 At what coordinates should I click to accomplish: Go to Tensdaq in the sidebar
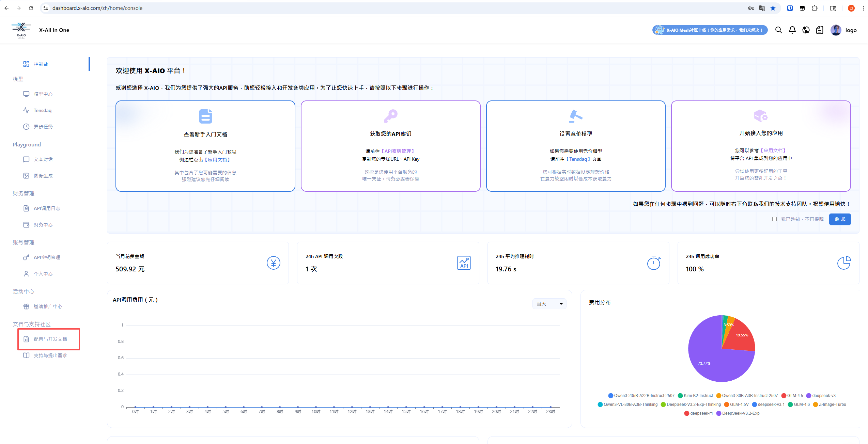pos(42,110)
